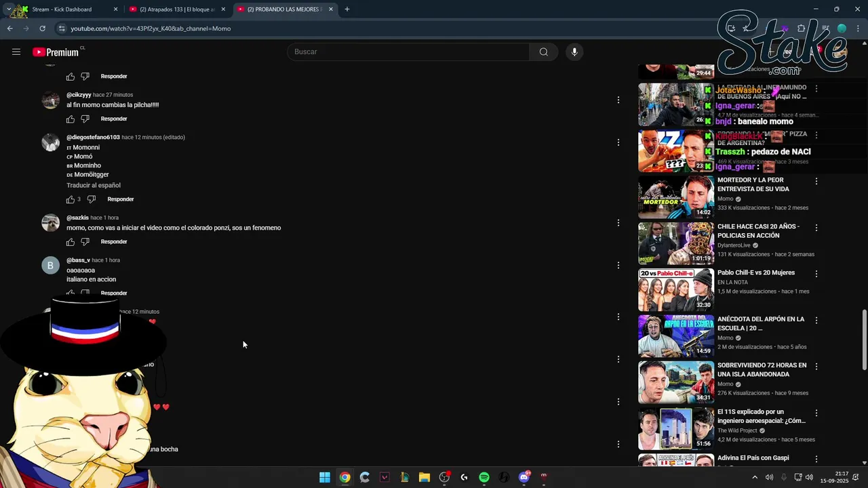Go back using browser back arrow
This screenshot has width=868, height=488.
[9, 28]
